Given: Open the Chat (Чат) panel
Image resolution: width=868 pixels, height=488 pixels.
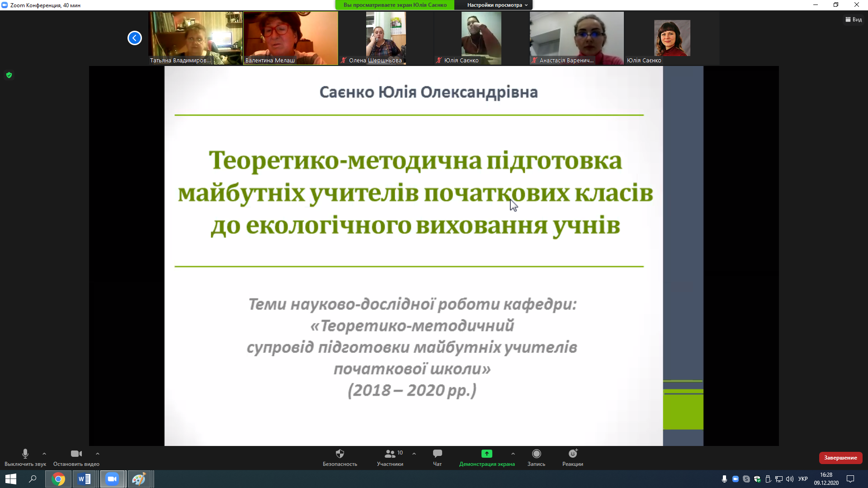Looking at the screenshot, I should tap(437, 457).
